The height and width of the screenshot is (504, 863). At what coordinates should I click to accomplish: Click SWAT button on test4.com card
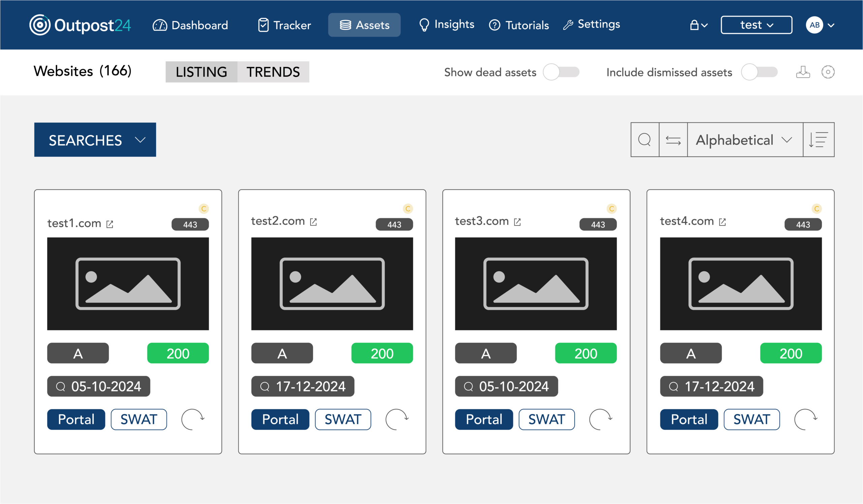[751, 419]
